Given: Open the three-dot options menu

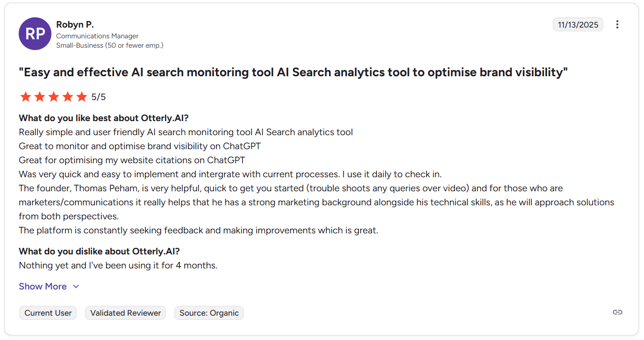Looking at the screenshot, I should [x=617, y=25].
